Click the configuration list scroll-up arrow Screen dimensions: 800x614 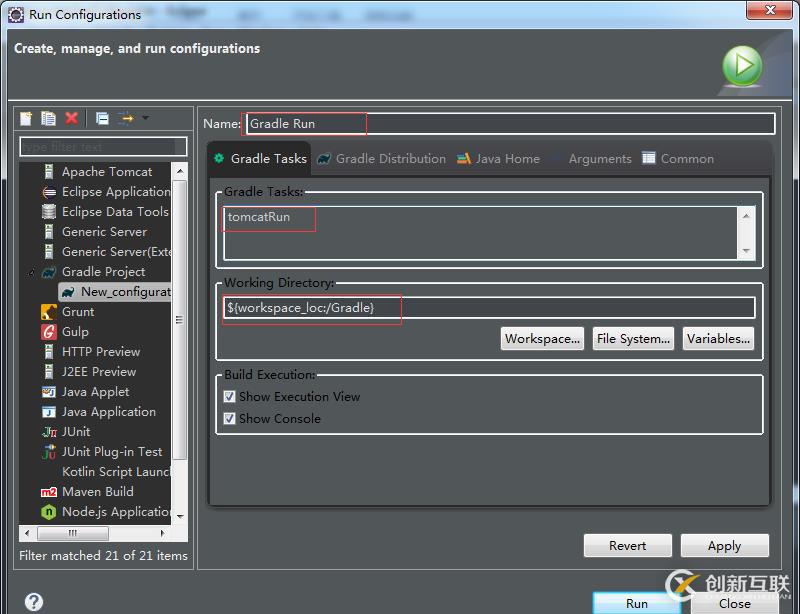pos(180,171)
